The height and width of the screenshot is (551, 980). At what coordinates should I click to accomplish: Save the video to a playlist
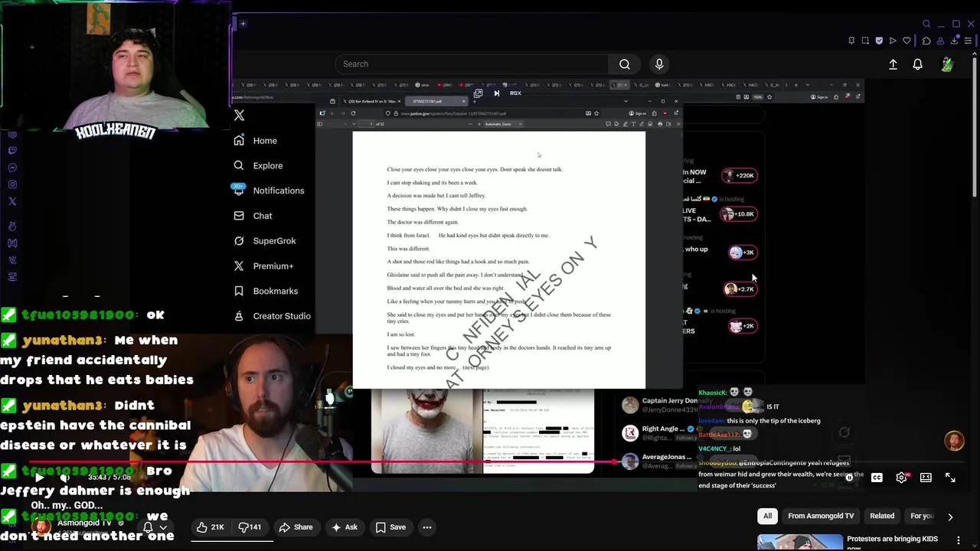pyautogui.click(x=390, y=527)
